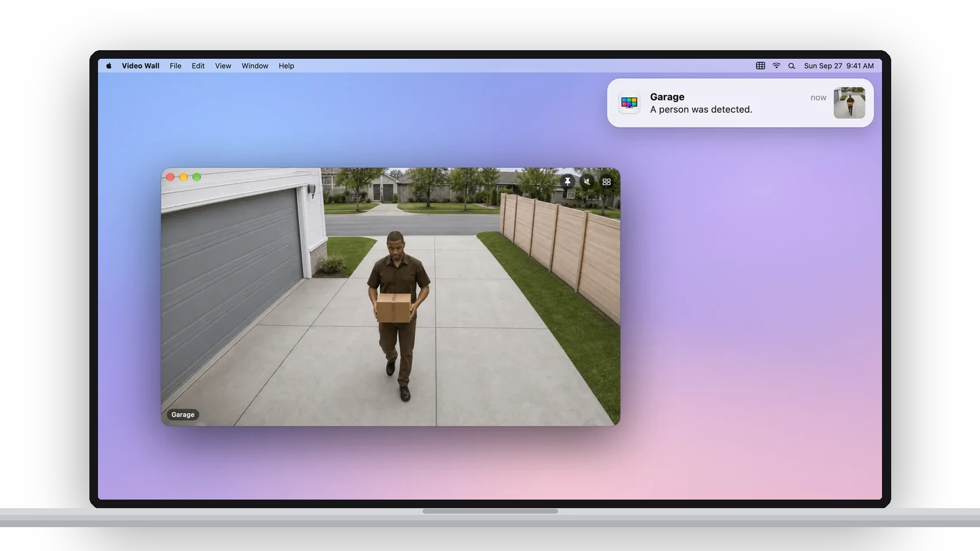The image size is (980, 551).
Task: Open the Window menu
Action: click(255, 66)
